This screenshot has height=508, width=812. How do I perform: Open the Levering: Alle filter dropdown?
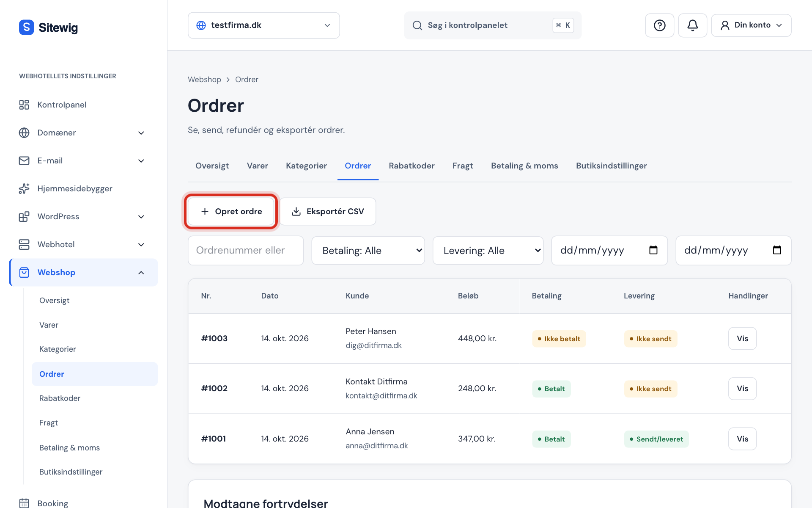click(x=488, y=251)
